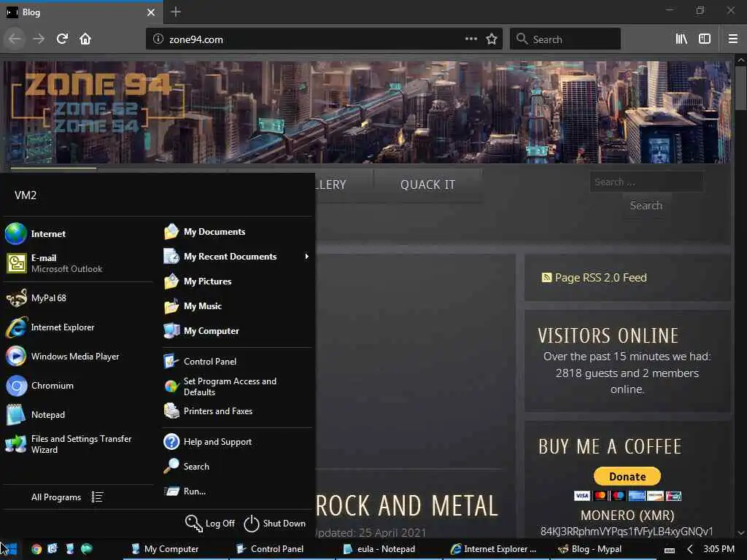The width and height of the screenshot is (747, 560).
Task: Open page actions three-dot menu
Action: (471, 39)
